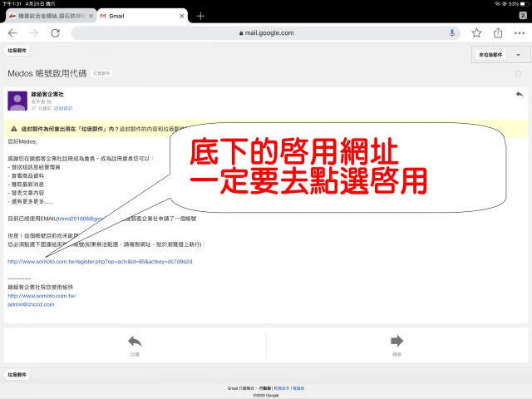532x399 pixels.
Task: Show open tabs count button
Action: point(523,15)
